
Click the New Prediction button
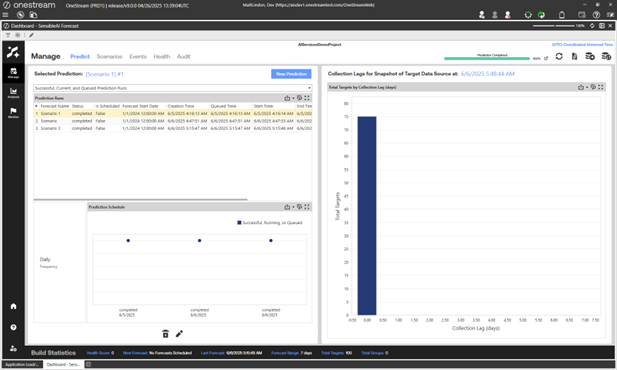click(x=291, y=74)
